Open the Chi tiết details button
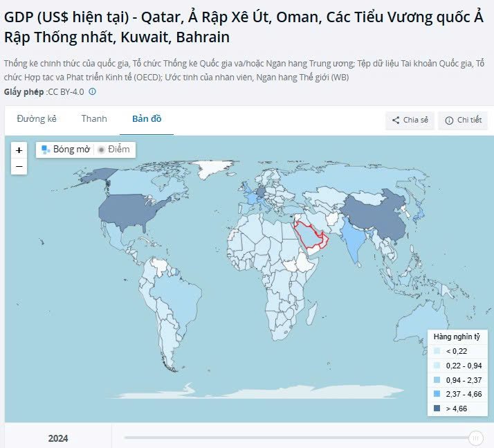This screenshot has height=448, width=494. point(462,120)
